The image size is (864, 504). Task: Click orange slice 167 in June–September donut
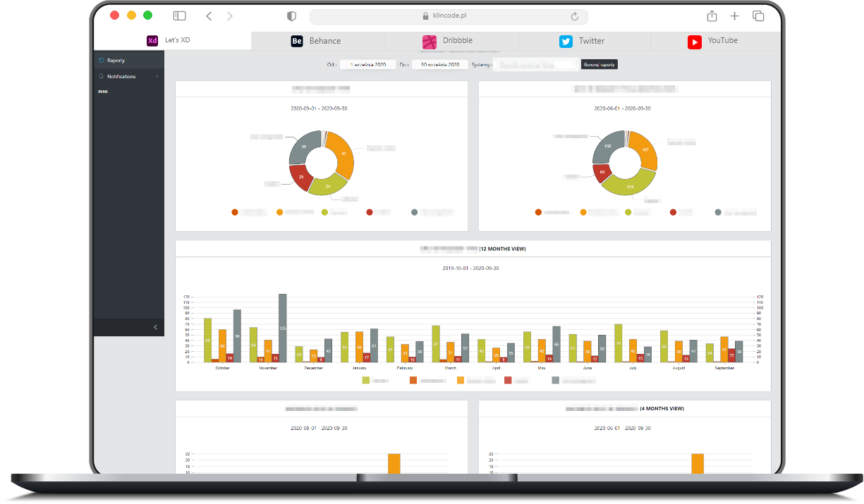[645, 149]
